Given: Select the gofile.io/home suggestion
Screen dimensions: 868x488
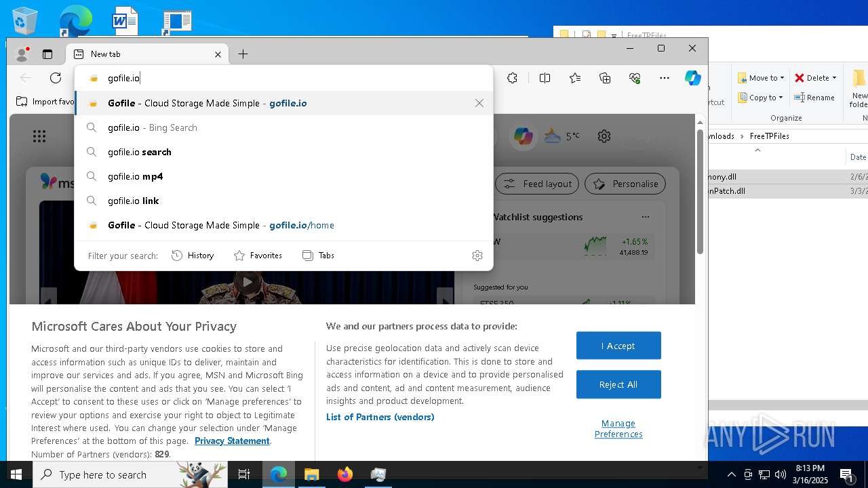Looking at the screenshot, I should 283,225.
